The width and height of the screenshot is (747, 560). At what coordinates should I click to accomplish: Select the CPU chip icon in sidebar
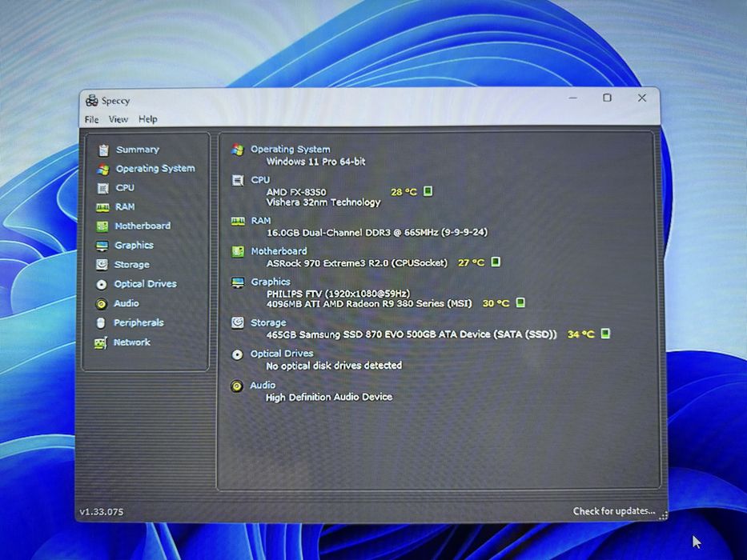[x=102, y=189]
